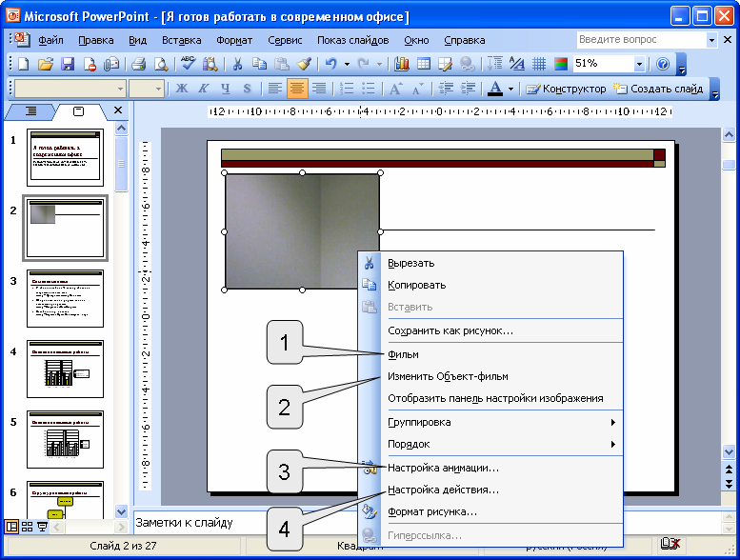The image size is (740, 560).
Task: Click the bulleted list icon
Action: 369,89
